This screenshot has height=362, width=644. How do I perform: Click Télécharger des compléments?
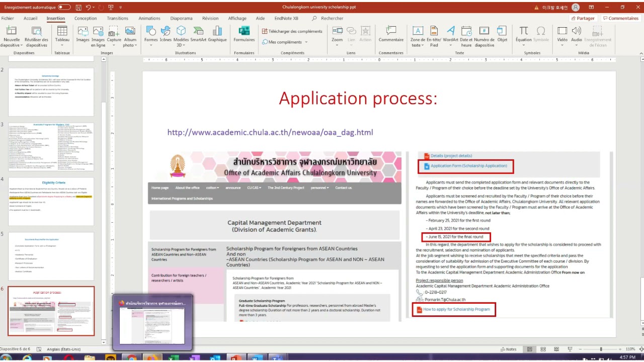pos(292,31)
